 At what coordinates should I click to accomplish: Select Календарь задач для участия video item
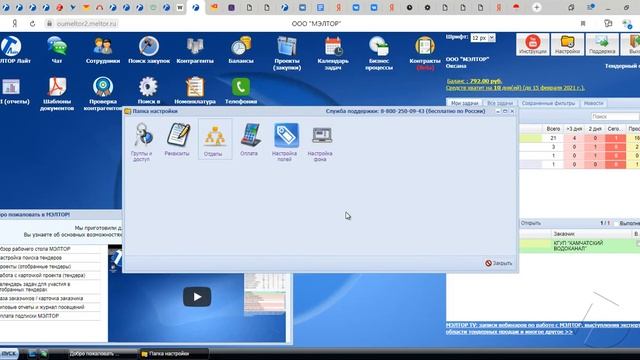click(50, 287)
